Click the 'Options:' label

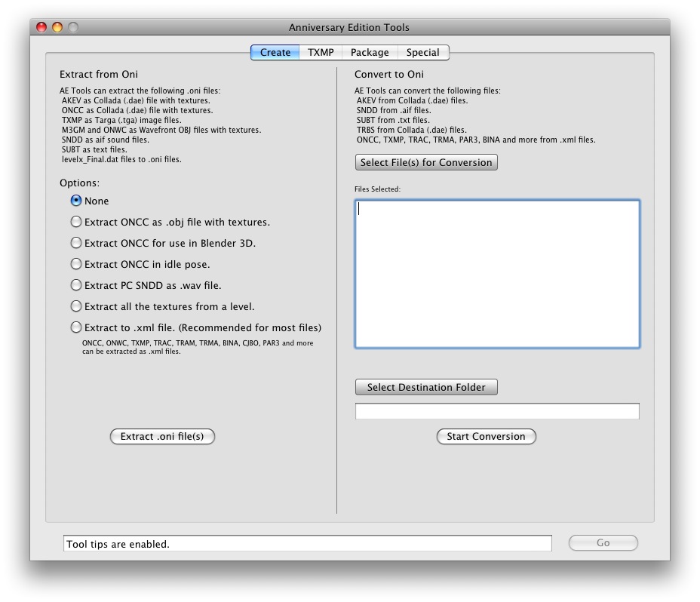(x=79, y=183)
